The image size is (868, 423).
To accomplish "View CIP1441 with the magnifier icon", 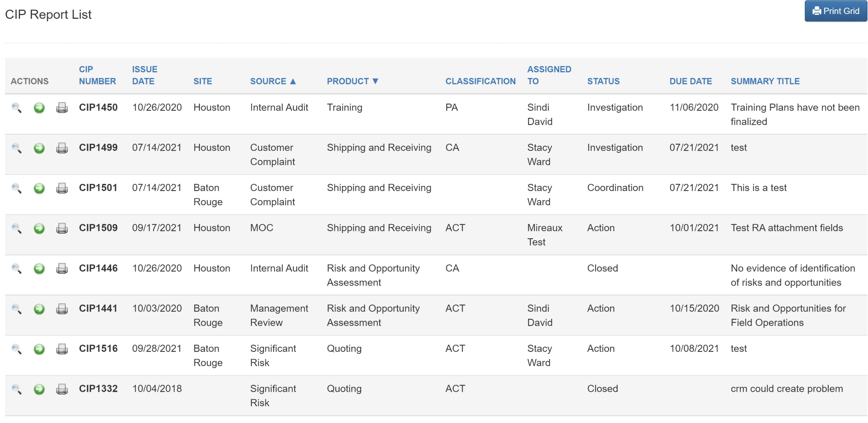I will pyautogui.click(x=16, y=309).
